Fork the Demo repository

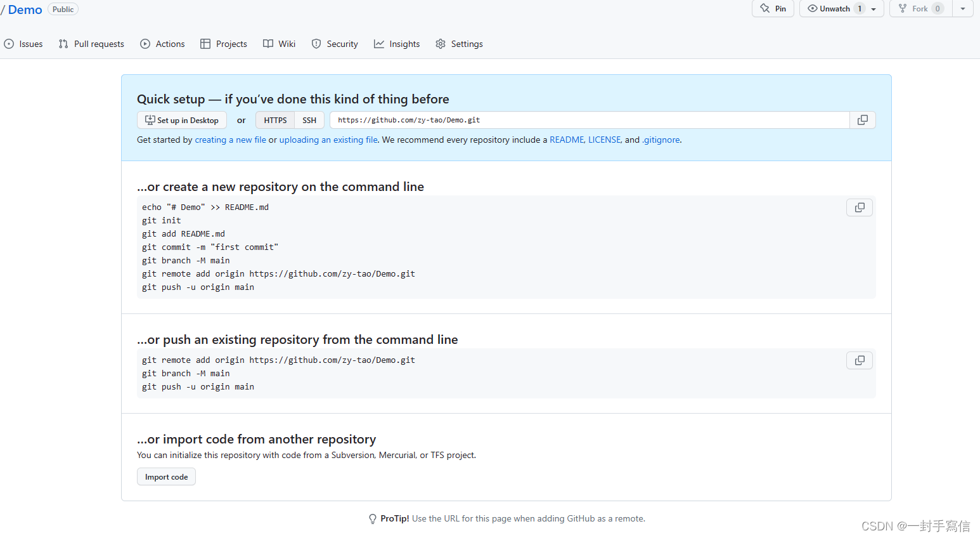pyautogui.click(x=921, y=8)
